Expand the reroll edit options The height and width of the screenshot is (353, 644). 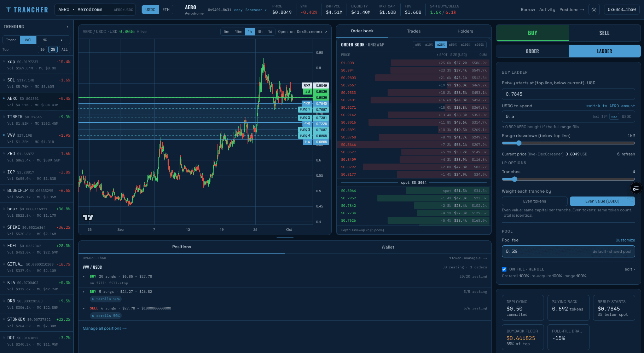click(x=630, y=269)
